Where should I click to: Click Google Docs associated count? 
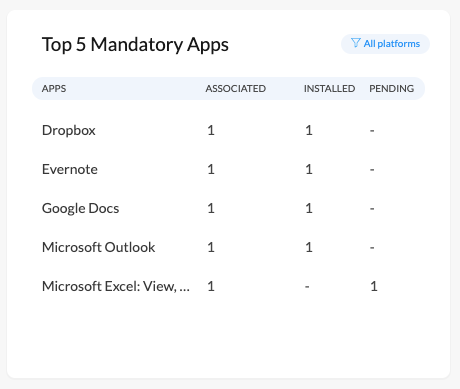(211, 208)
